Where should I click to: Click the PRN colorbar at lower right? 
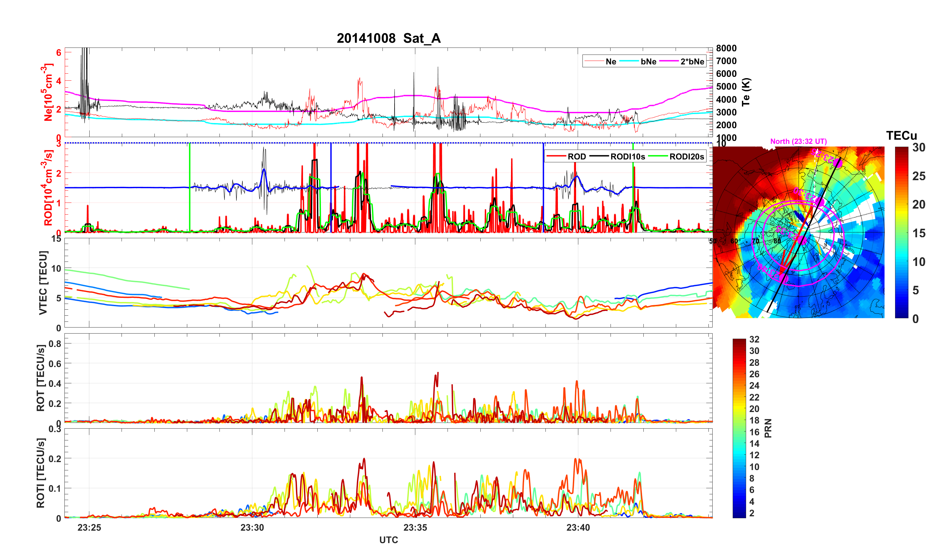[739, 428]
